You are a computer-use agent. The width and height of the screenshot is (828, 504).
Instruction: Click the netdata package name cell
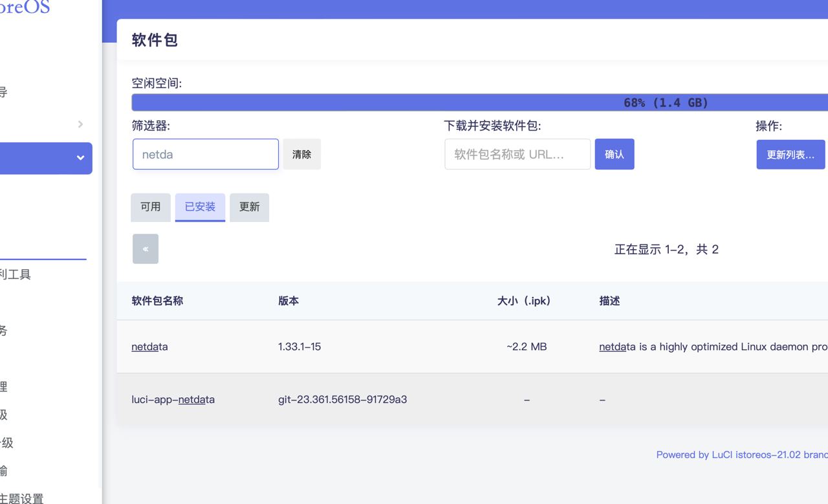(x=149, y=347)
